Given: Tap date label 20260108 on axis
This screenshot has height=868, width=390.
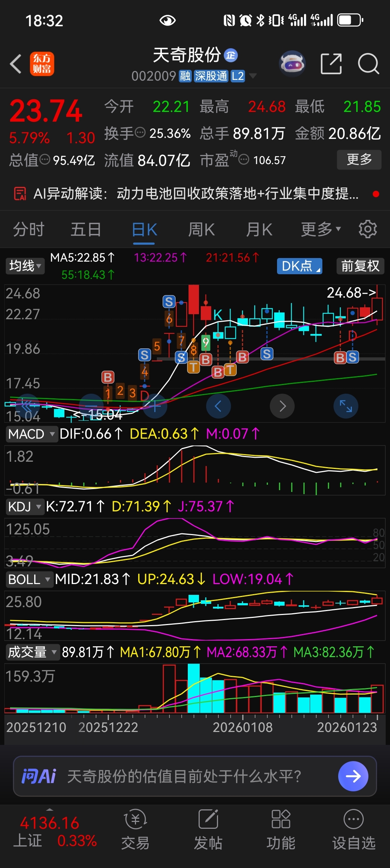Looking at the screenshot, I should (243, 727).
